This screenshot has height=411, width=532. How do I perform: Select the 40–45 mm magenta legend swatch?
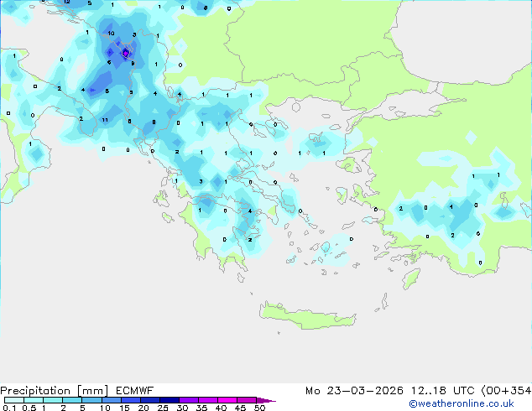tap(227, 400)
